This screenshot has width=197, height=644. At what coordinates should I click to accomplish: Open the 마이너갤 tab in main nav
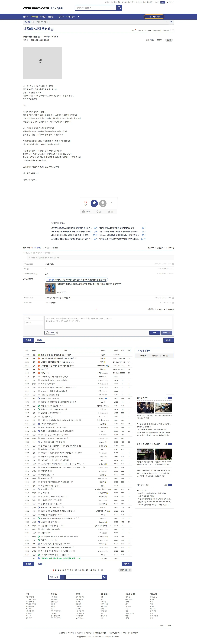(x=34, y=17)
